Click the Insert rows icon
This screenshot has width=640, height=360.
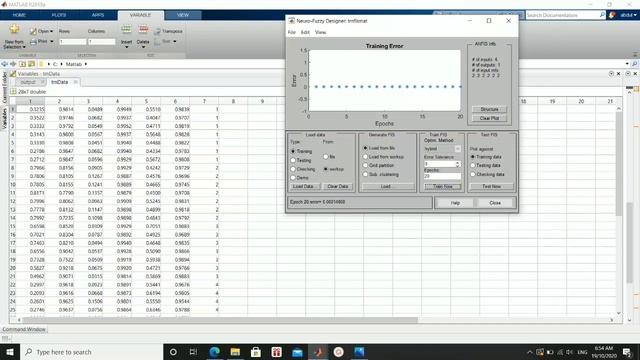point(126,29)
